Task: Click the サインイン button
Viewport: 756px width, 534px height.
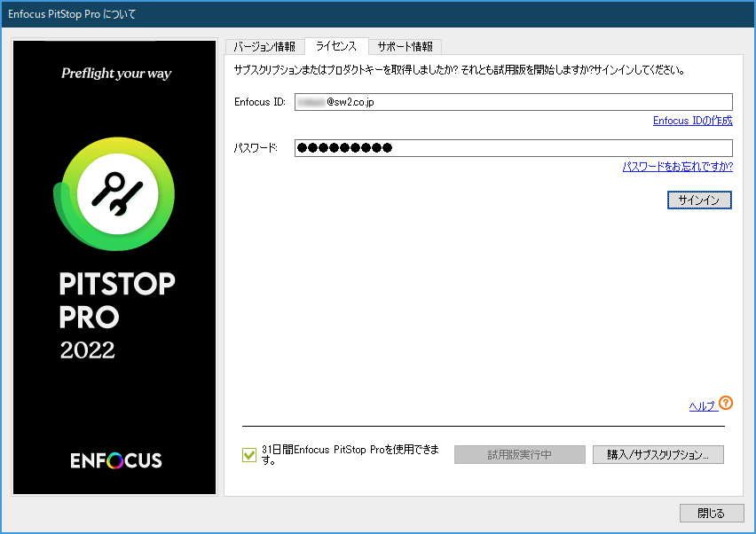Action: 699,200
